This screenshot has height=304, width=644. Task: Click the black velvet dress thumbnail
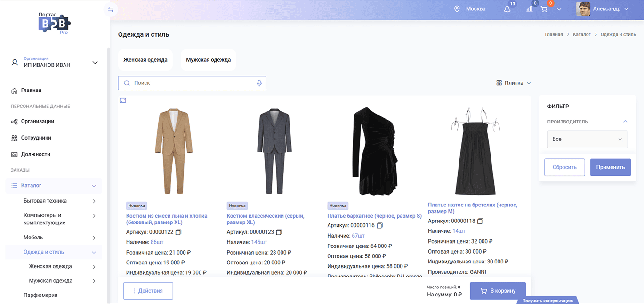click(x=374, y=148)
